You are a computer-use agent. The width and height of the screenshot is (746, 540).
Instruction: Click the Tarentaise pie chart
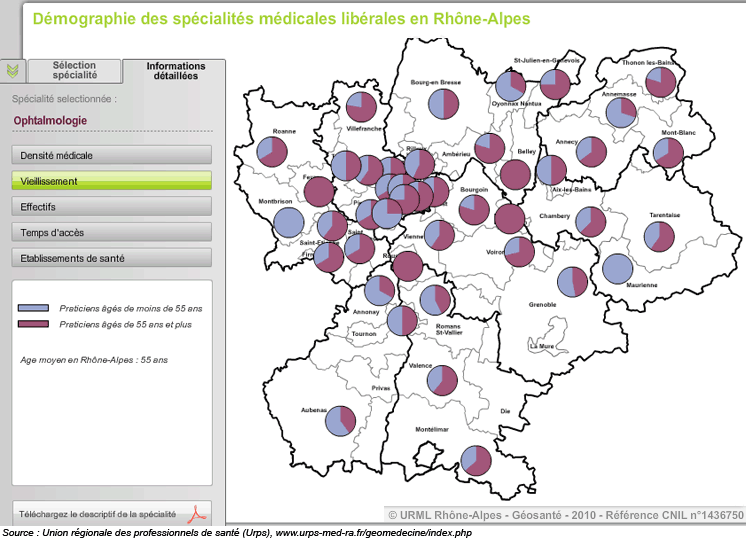coord(659,236)
